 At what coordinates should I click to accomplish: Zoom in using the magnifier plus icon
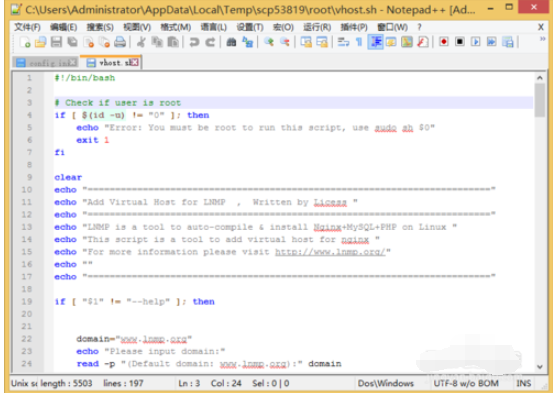coord(269,42)
